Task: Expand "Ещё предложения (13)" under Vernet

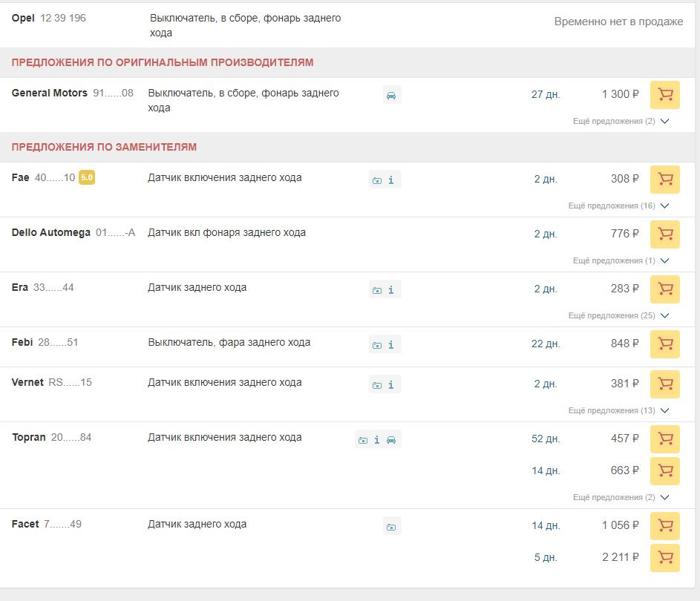Action: tap(618, 410)
